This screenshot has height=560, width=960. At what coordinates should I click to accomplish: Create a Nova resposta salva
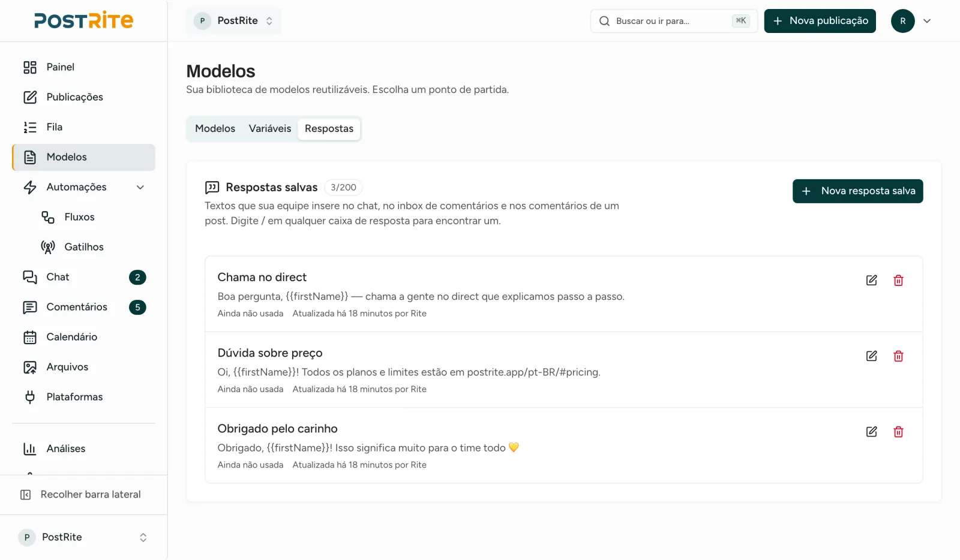pos(857,191)
